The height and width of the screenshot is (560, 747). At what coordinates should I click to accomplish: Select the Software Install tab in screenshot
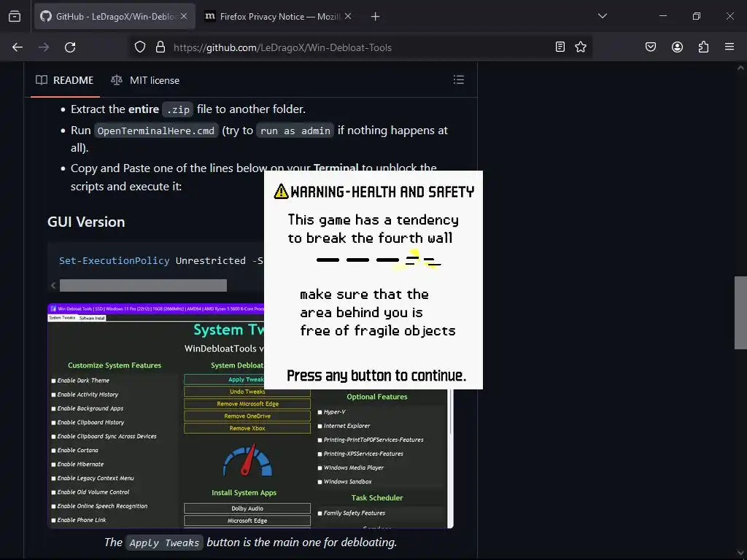pyautogui.click(x=91, y=318)
